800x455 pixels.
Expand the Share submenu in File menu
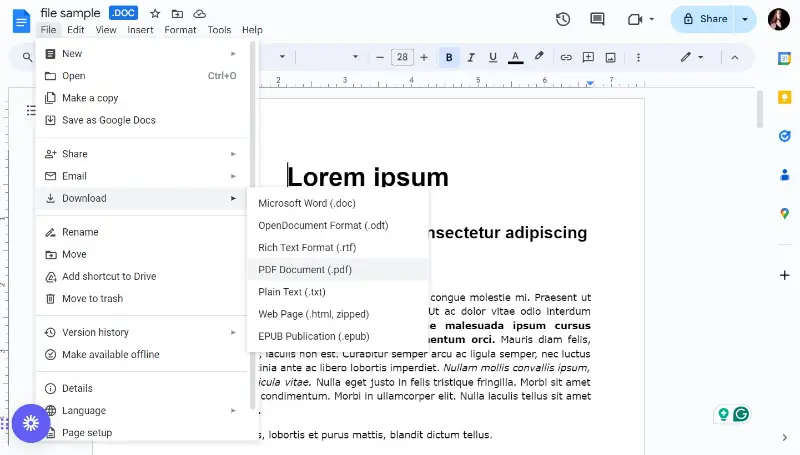coord(143,154)
